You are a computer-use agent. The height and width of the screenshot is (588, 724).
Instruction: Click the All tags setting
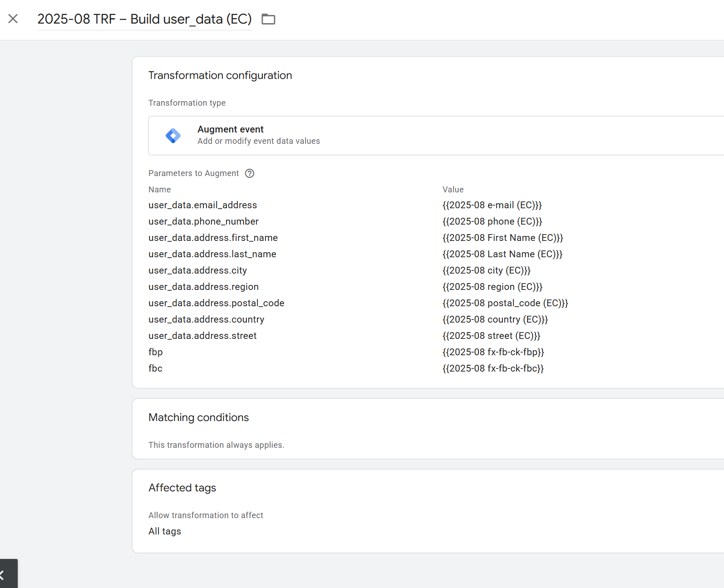coord(165,531)
